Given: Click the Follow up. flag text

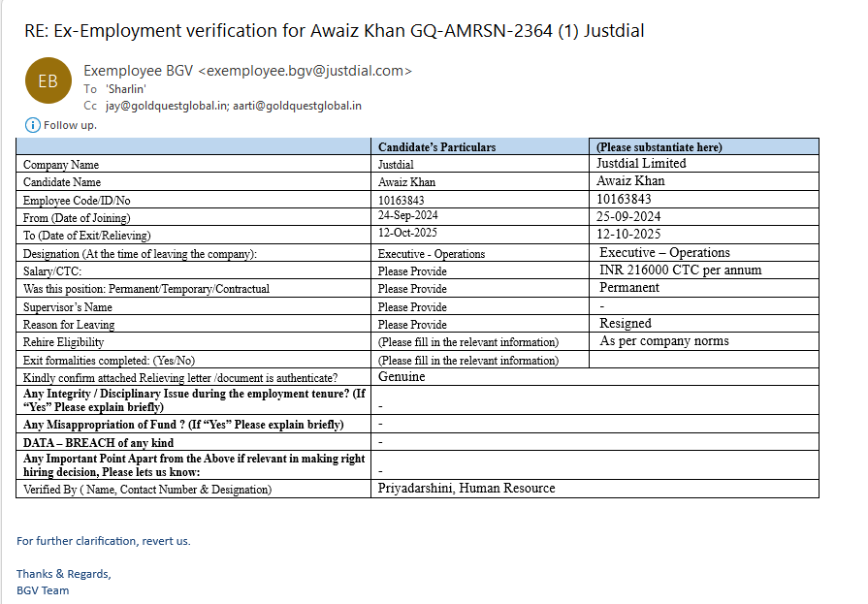Looking at the screenshot, I should click(x=70, y=125).
